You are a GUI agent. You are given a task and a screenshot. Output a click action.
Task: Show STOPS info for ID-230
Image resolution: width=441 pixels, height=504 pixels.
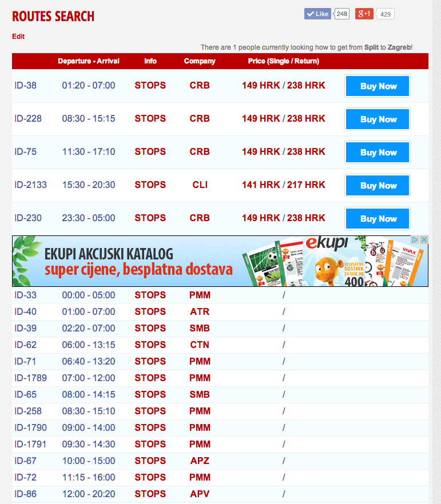[x=150, y=218]
